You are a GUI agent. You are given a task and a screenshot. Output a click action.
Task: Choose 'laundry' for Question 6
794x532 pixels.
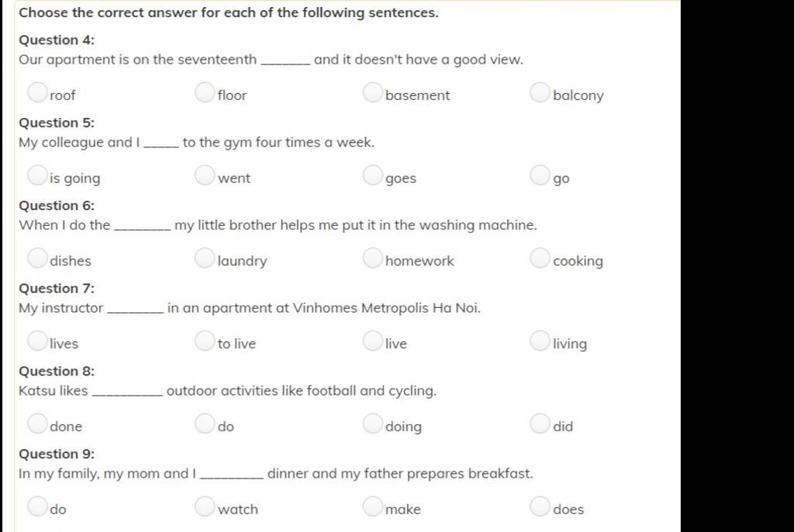pyautogui.click(x=205, y=257)
